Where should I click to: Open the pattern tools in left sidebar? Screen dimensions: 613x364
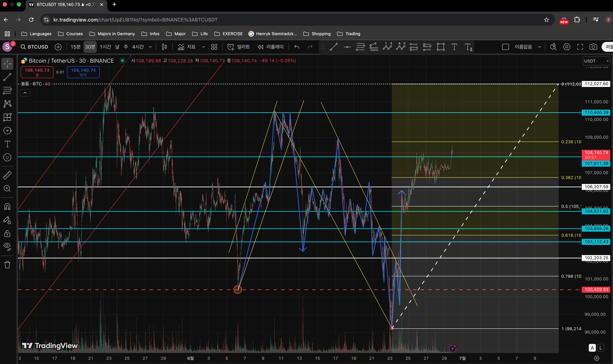[x=7, y=104]
